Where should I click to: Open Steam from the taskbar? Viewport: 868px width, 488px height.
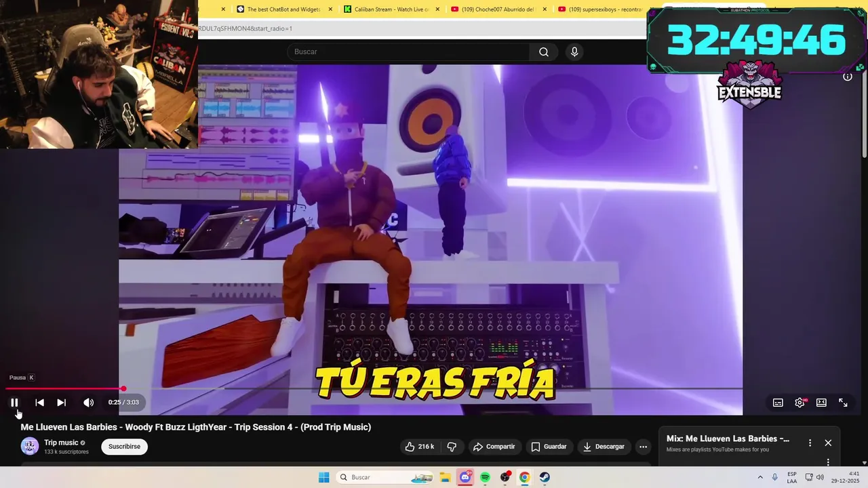[545, 477]
